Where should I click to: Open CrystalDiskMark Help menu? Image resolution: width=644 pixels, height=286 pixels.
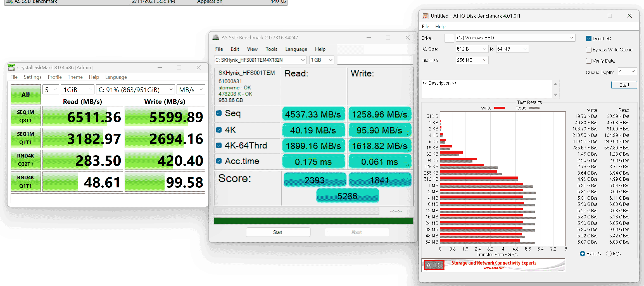tap(94, 77)
